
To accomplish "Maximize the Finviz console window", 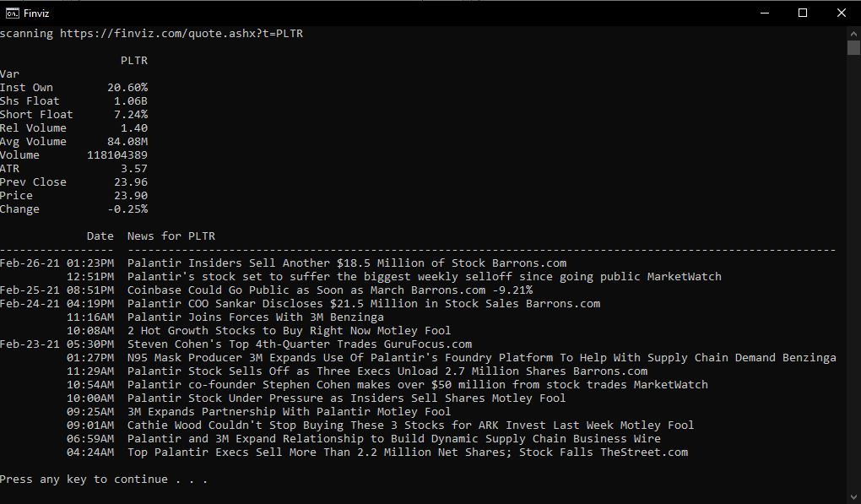I will (x=803, y=14).
